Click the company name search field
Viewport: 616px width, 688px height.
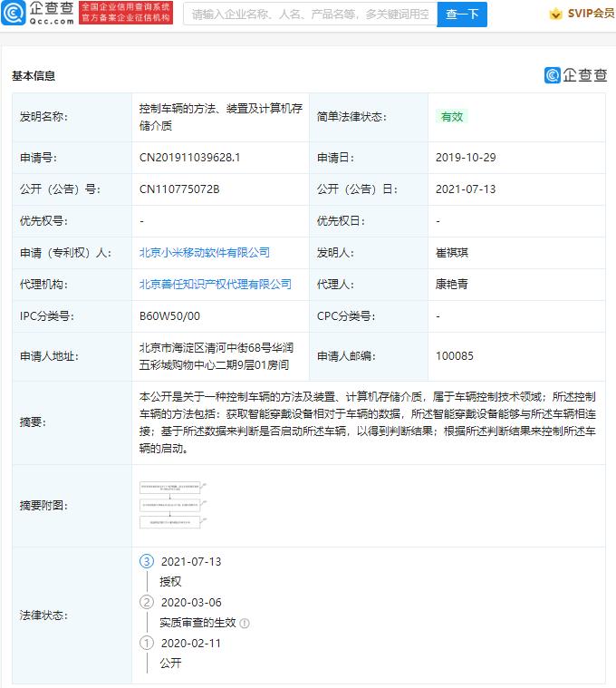(x=310, y=14)
